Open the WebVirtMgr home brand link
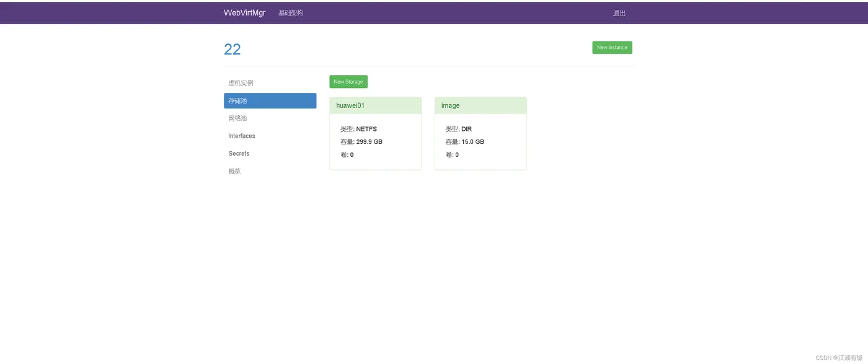The width and height of the screenshot is (868, 364). pyautogui.click(x=244, y=13)
